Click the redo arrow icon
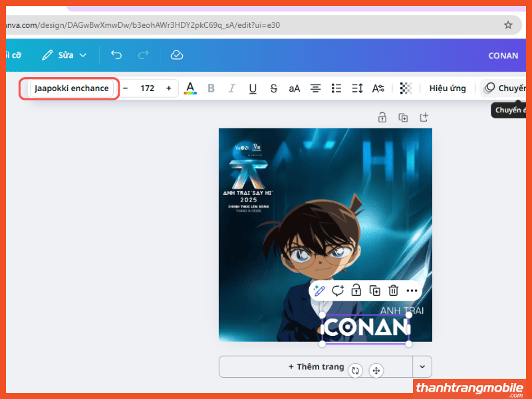The width and height of the screenshot is (532, 399). (143, 55)
